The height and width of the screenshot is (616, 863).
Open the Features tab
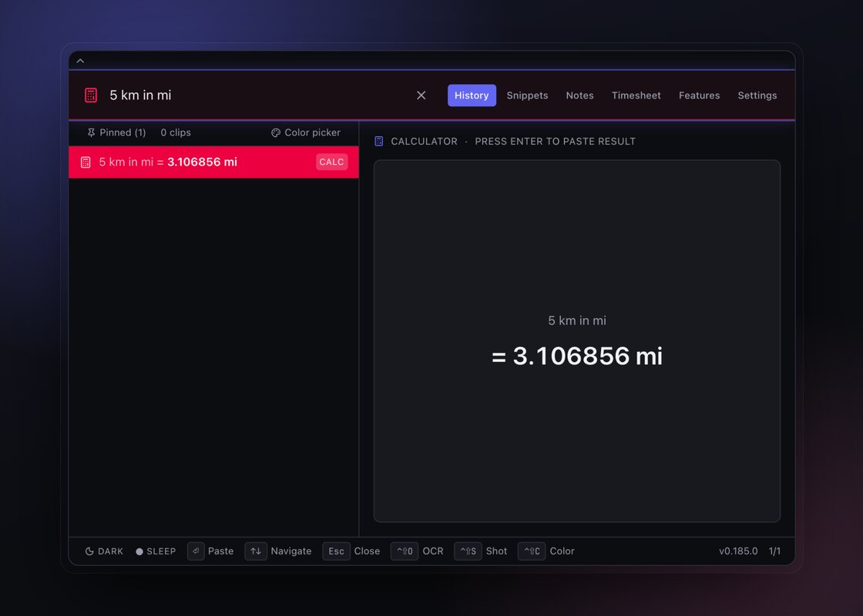coord(699,95)
